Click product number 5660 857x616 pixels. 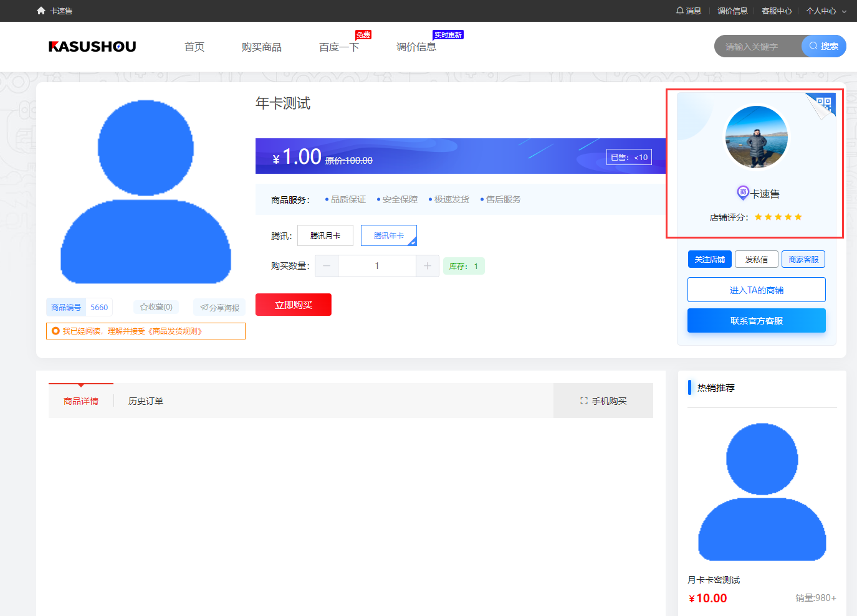(x=99, y=307)
